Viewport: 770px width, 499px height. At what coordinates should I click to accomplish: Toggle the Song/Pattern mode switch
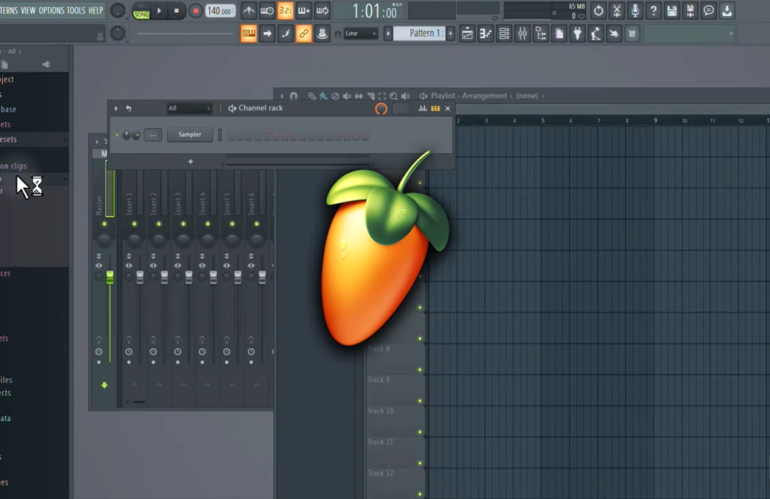141,11
